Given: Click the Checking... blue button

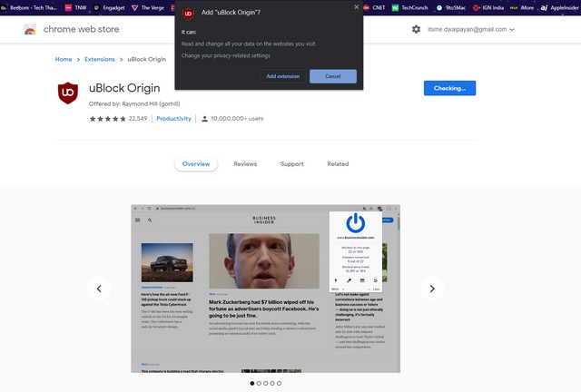Looking at the screenshot, I should pos(449,88).
